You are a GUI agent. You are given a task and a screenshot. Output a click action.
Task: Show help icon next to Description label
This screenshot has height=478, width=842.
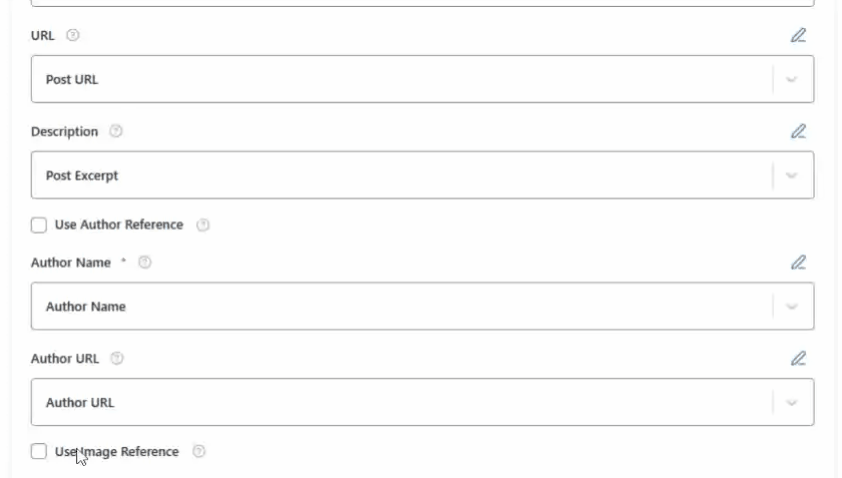click(x=116, y=131)
